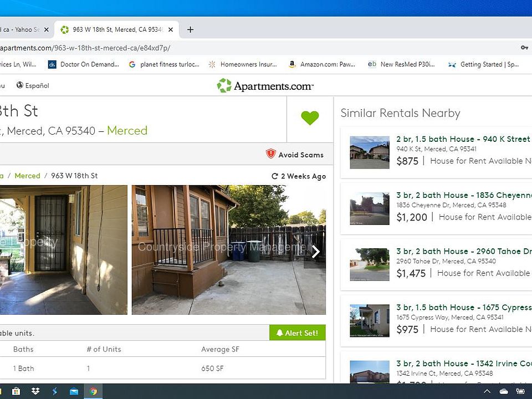Click the $875 price text
532x399 pixels.
click(407, 161)
